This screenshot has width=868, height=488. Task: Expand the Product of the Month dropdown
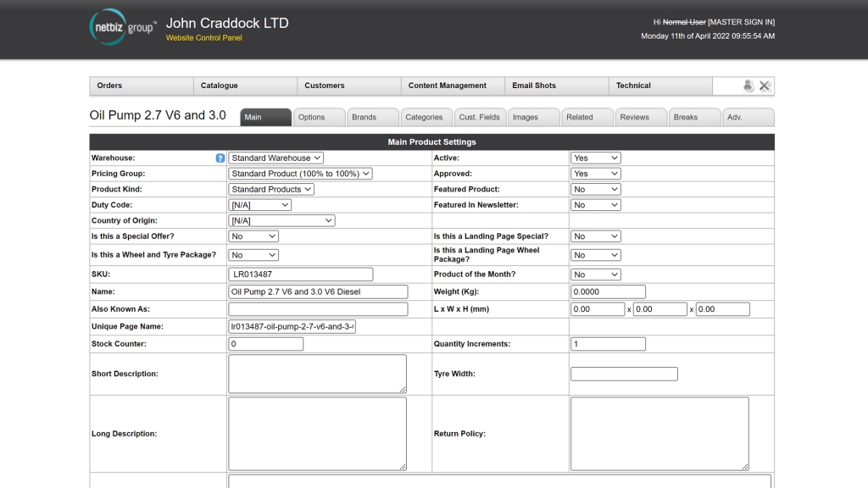[595, 274]
